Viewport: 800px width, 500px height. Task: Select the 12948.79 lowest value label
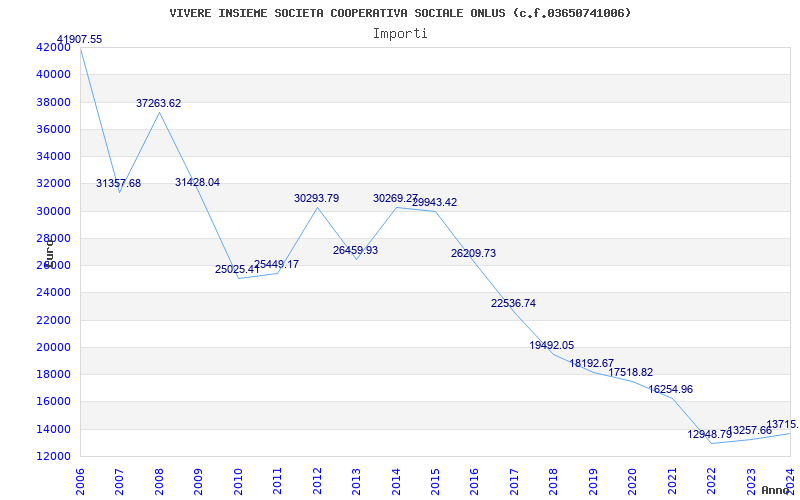click(x=709, y=434)
